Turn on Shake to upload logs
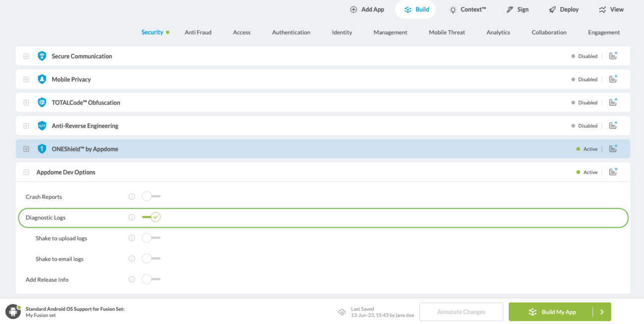 tap(151, 238)
